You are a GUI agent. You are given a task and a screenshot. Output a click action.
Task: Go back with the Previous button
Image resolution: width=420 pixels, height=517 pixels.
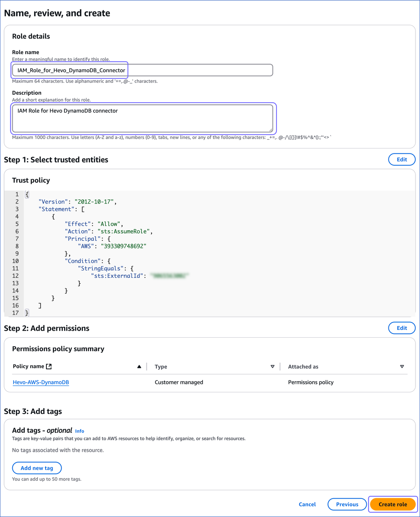click(347, 504)
